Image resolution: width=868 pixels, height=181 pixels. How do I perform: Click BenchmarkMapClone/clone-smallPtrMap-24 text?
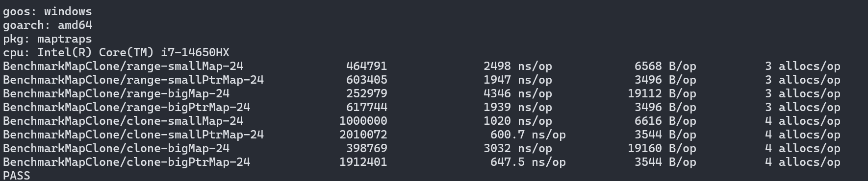[133, 135]
